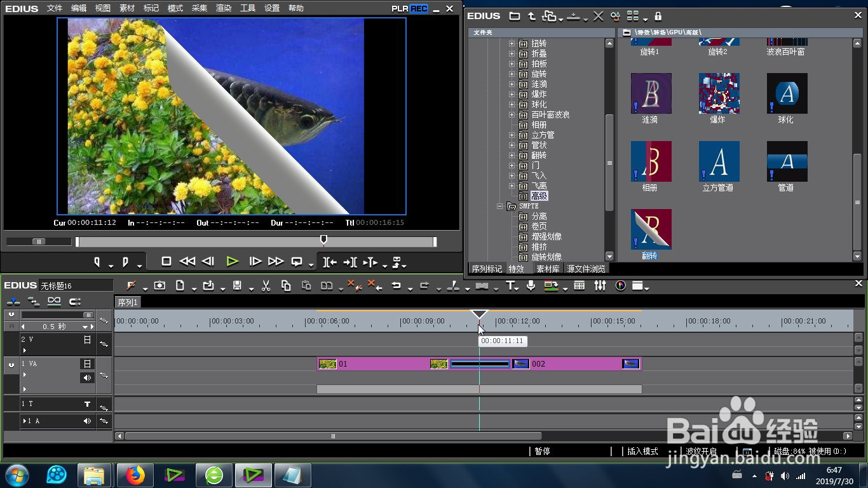Select the scissors cut tool in timeline toolbar

pos(266,286)
